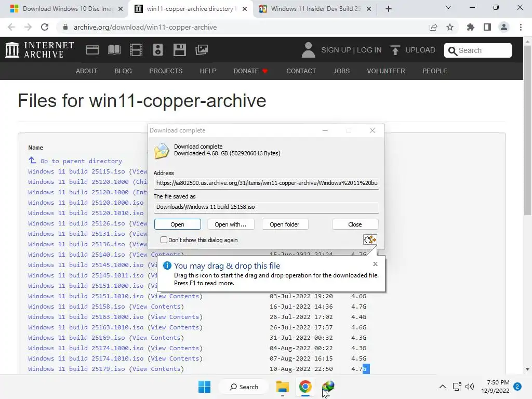Switch to Windows 11 Insider Dev Build tab
The width and height of the screenshot is (532, 399).
click(315, 9)
